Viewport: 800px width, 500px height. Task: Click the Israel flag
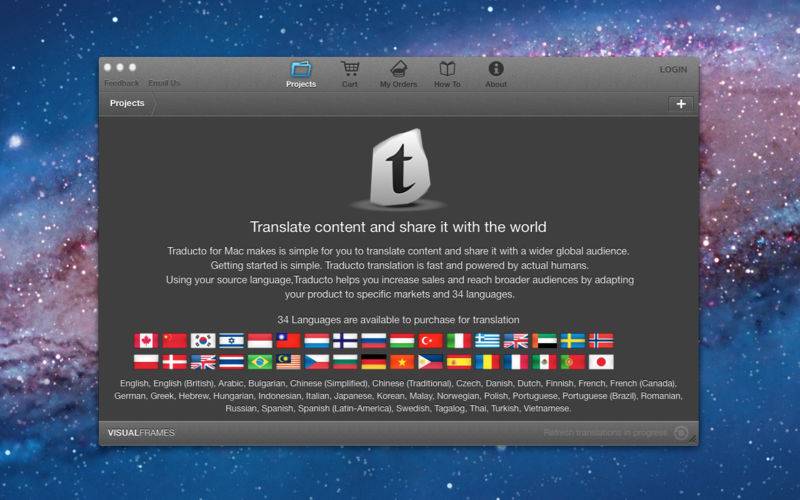click(232, 341)
